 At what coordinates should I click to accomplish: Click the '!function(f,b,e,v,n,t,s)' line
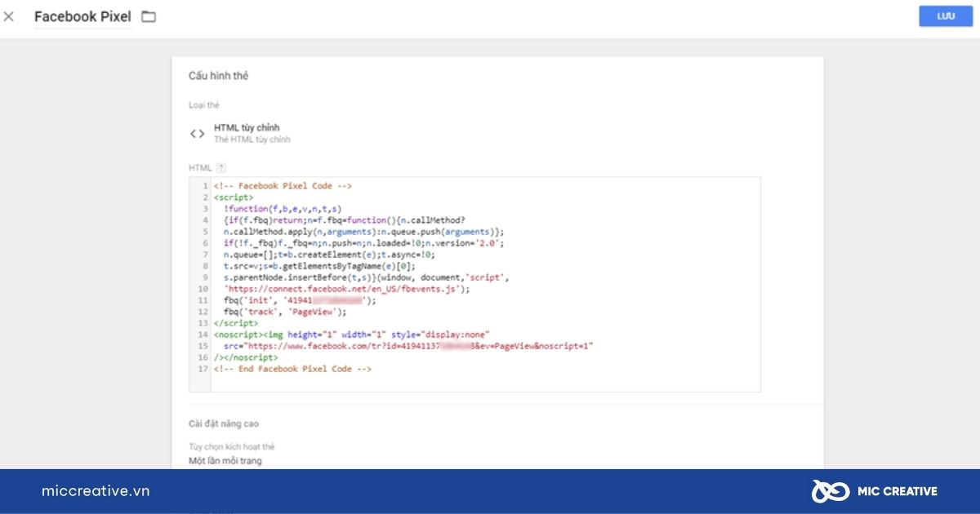click(283, 209)
